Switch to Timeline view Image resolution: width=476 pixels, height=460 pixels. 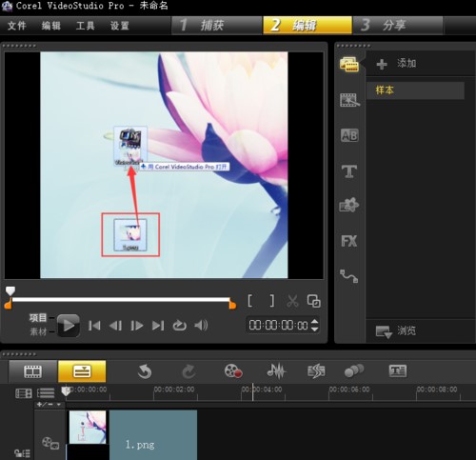coord(82,371)
